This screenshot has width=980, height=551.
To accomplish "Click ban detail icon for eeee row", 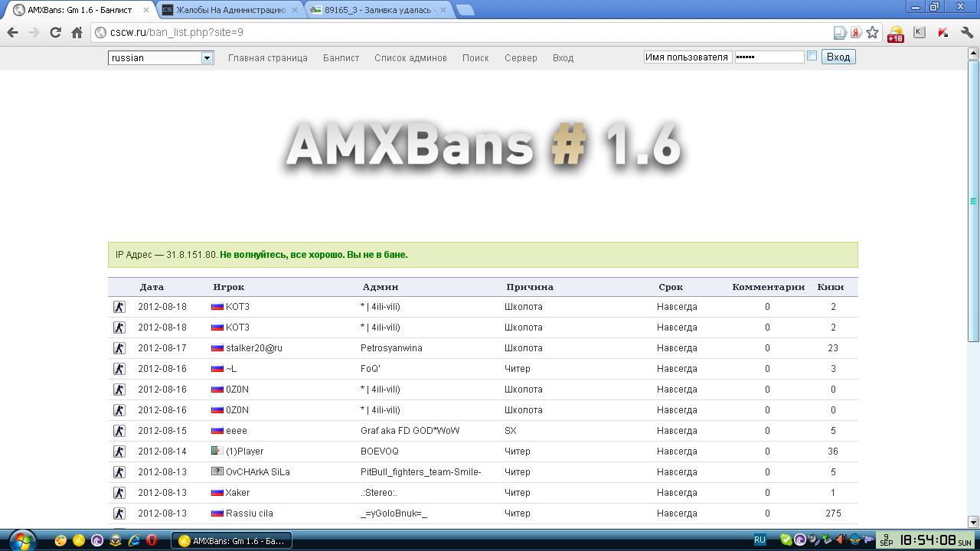I will coord(119,431).
